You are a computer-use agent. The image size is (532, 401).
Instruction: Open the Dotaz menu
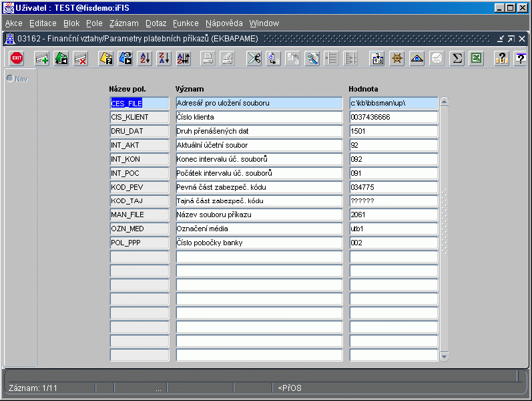[156, 23]
